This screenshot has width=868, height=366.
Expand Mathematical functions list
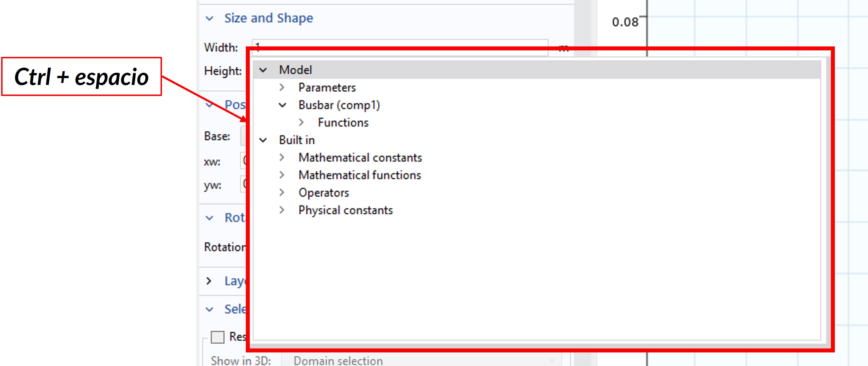[282, 175]
